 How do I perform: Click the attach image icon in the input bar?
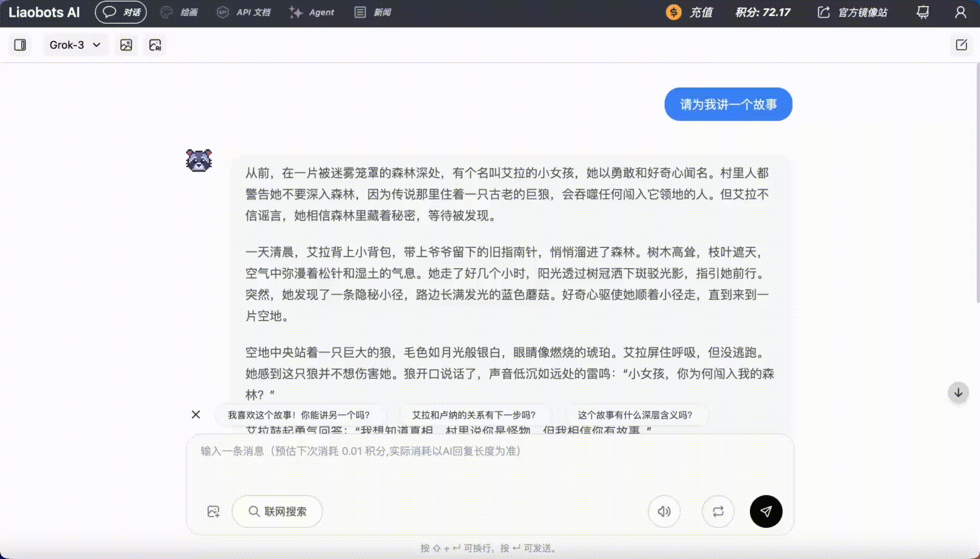[214, 511]
